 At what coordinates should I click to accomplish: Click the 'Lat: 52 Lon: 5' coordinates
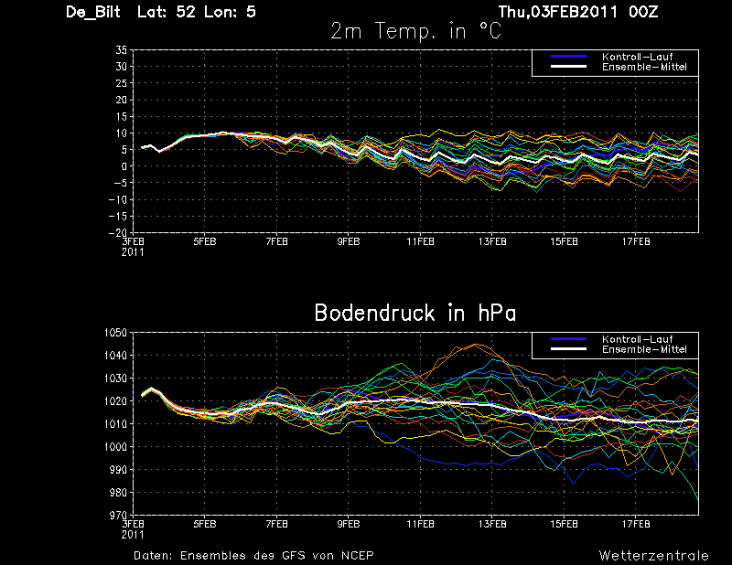[x=197, y=12]
